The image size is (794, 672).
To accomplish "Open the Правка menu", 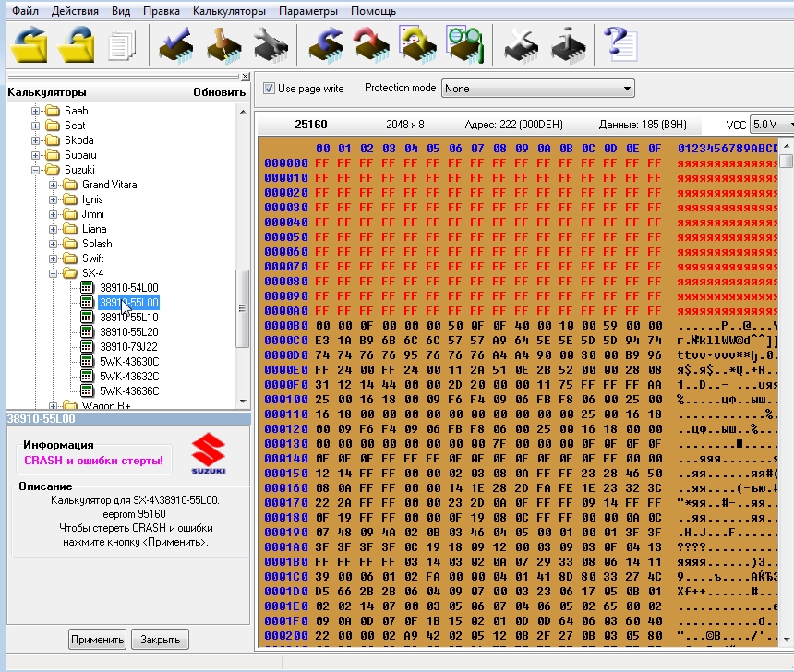I will pos(161,11).
